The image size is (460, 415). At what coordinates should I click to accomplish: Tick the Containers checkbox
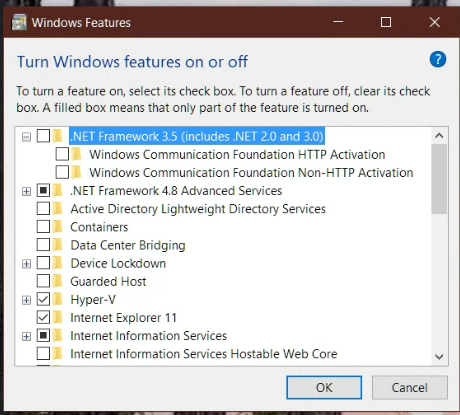[43, 227]
